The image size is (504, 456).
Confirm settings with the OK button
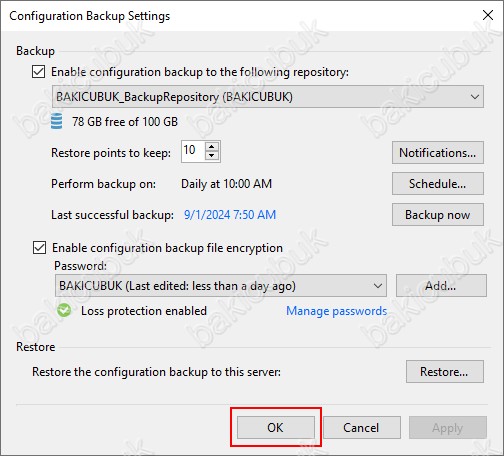[276, 427]
